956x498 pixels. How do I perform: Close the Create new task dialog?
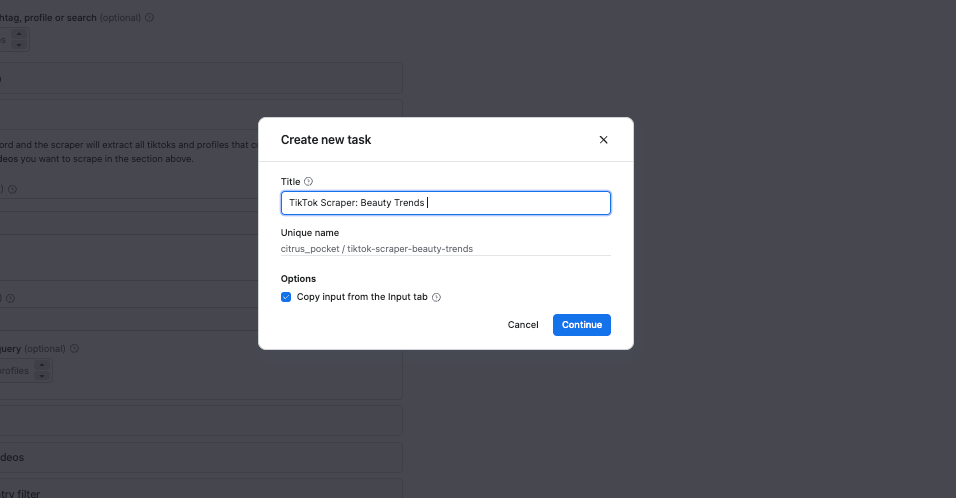[x=603, y=140]
